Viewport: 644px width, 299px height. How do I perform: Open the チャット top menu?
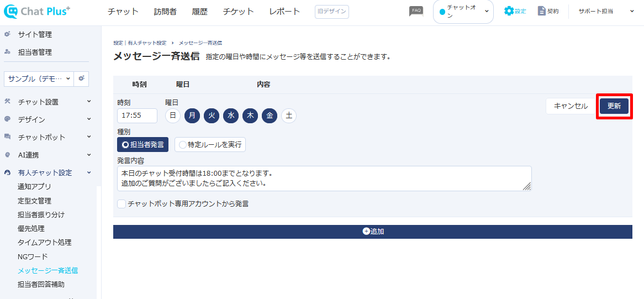(123, 12)
